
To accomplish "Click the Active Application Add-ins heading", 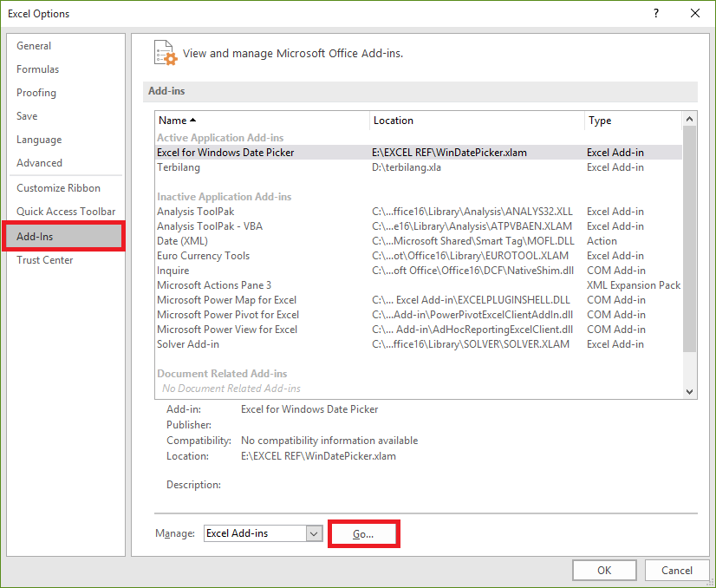I will pyautogui.click(x=220, y=138).
